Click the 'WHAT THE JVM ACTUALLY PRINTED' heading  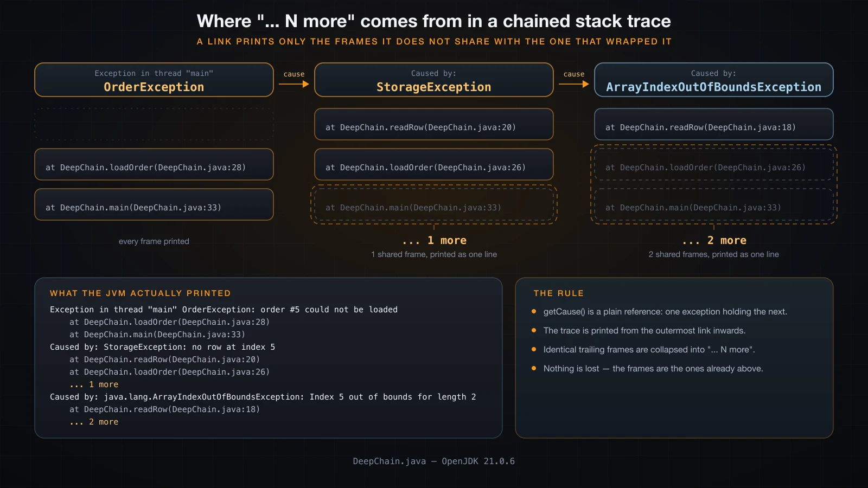[x=141, y=293]
